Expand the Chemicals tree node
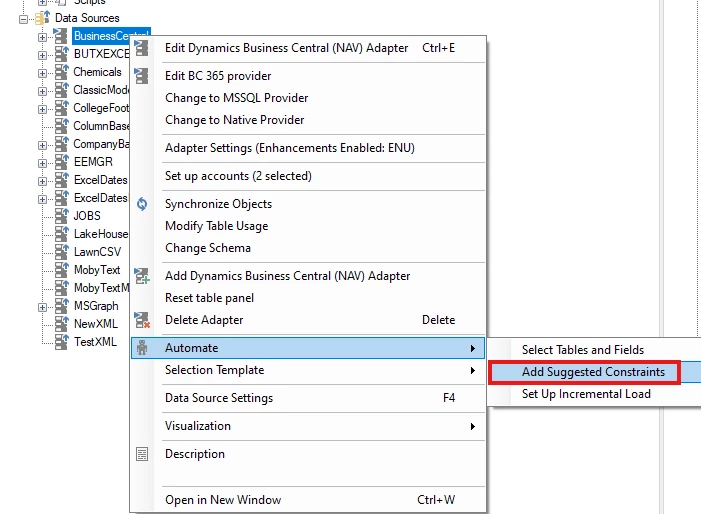This screenshot has width=701, height=514. 42,73
